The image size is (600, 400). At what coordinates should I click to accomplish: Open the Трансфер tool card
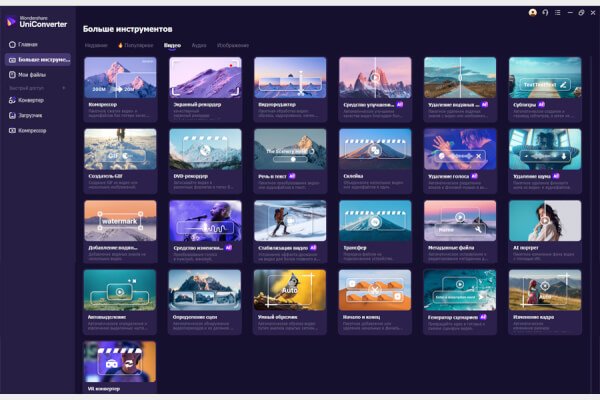tap(375, 232)
